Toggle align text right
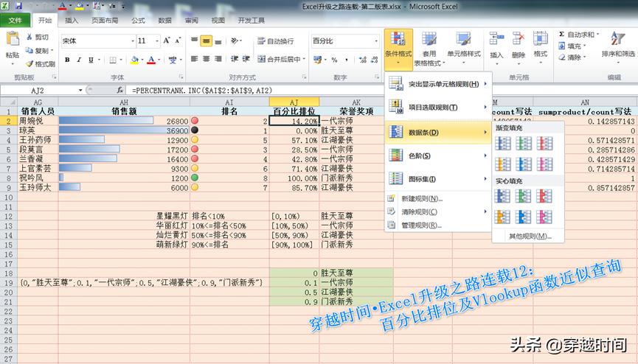The height and width of the screenshot is (364, 638). (x=218, y=59)
